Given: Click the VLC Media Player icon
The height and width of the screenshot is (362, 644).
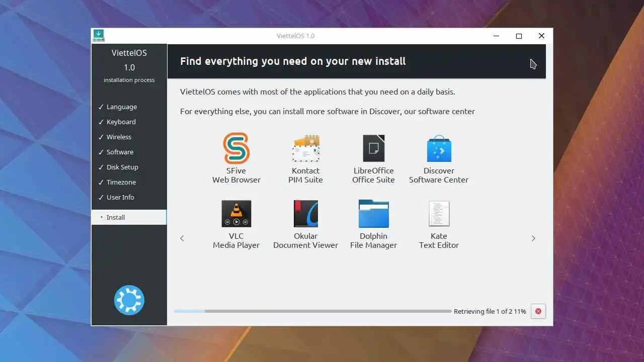Looking at the screenshot, I should [x=236, y=214].
